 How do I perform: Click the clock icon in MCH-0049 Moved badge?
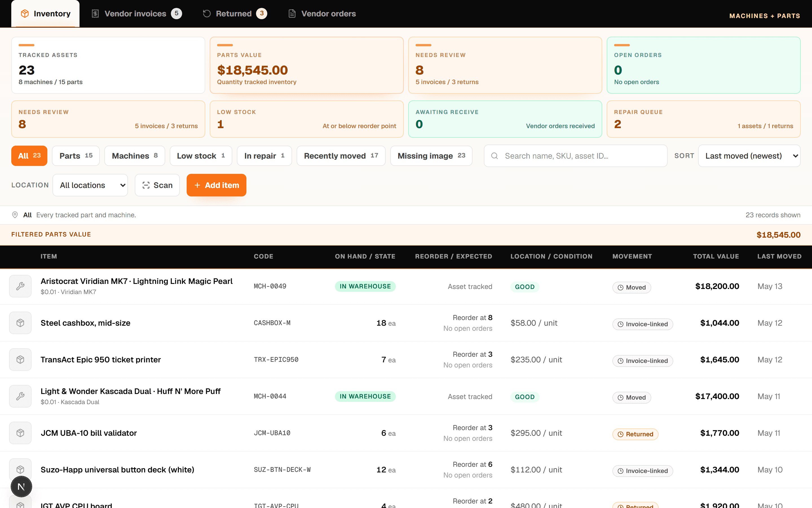[620, 288]
